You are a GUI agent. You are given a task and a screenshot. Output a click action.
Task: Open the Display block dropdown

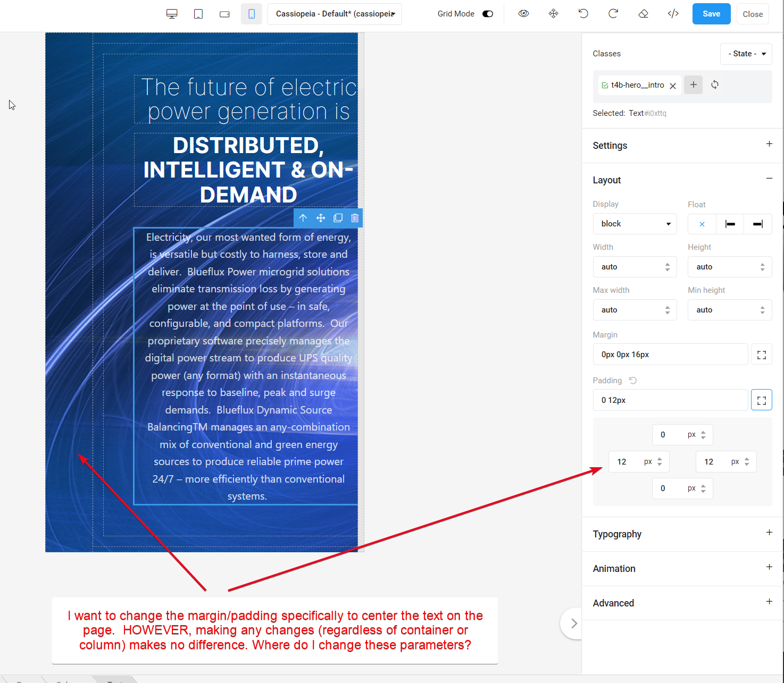coord(635,224)
